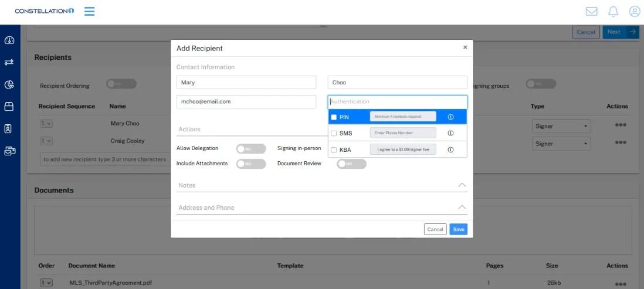This screenshot has width=644, height=289.
Task: Toggle Document Review switch
Action: 351,164
